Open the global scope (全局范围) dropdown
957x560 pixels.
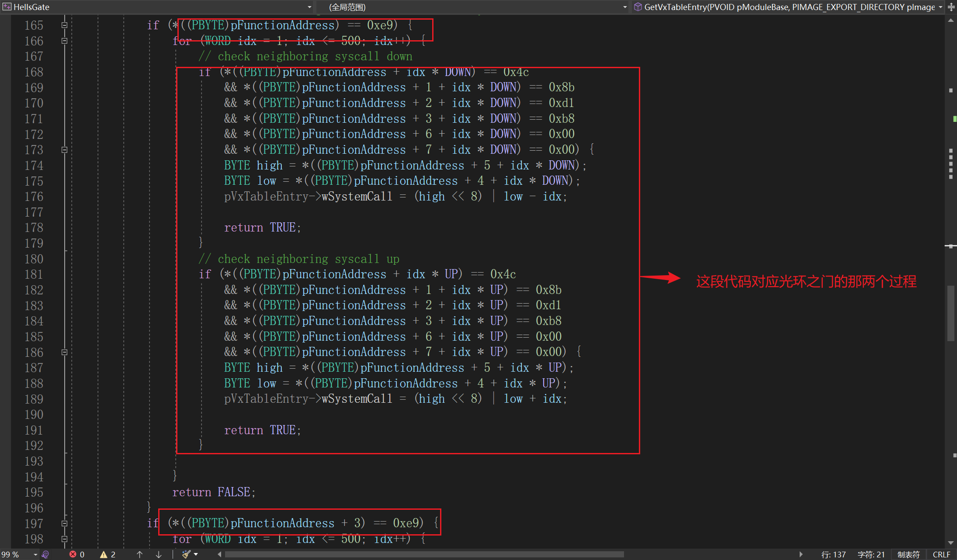624,7
